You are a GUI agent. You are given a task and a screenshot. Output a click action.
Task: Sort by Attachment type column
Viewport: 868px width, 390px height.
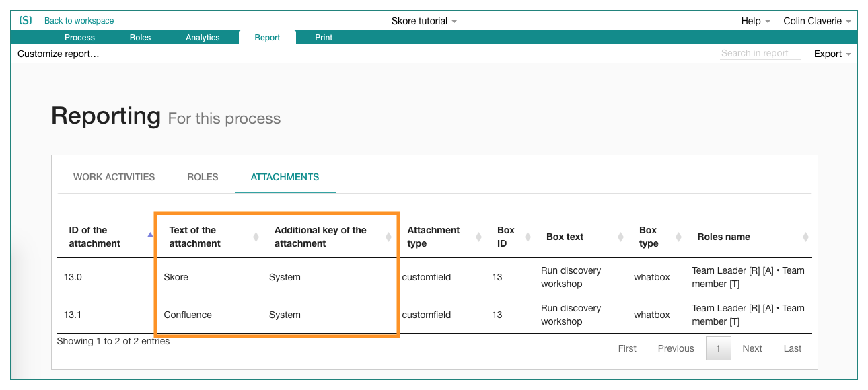[441, 237]
